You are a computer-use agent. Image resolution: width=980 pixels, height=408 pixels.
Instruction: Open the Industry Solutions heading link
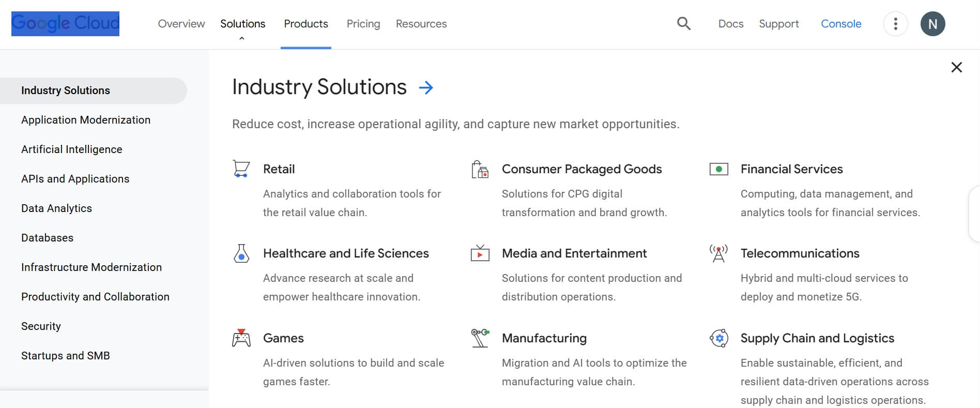point(319,87)
